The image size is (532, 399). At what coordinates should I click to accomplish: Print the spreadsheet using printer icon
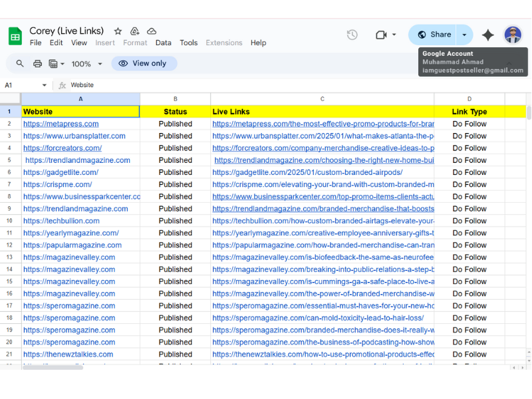point(37,63)
